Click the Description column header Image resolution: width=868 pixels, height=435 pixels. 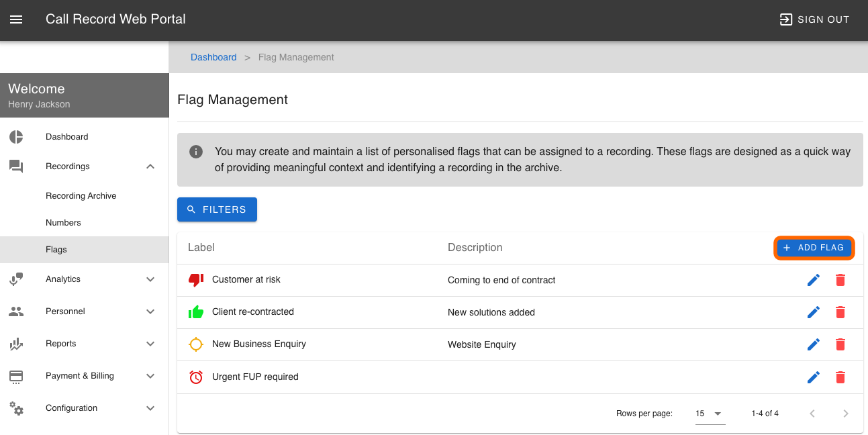pos(475,248)
